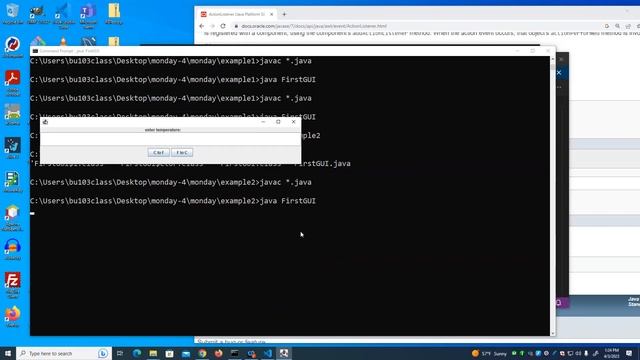Click the taskbar search box
Image resolution: width=640 pixels, height=360 pixels.
pos(64,353)
